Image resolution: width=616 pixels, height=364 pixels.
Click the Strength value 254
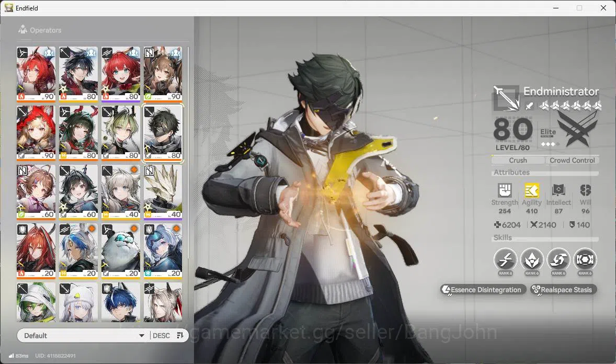pos(505,211)
